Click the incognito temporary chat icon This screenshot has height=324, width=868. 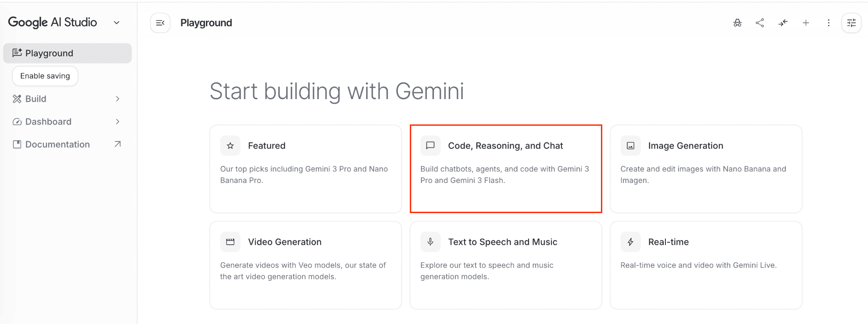737,23
